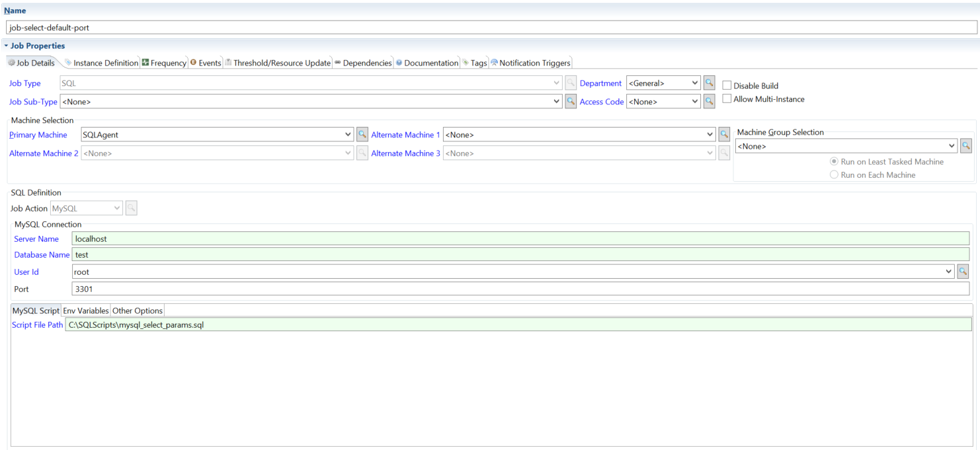
Task: Open the Machine Group Selection dropdown
Action: click(x=952, y=146)
